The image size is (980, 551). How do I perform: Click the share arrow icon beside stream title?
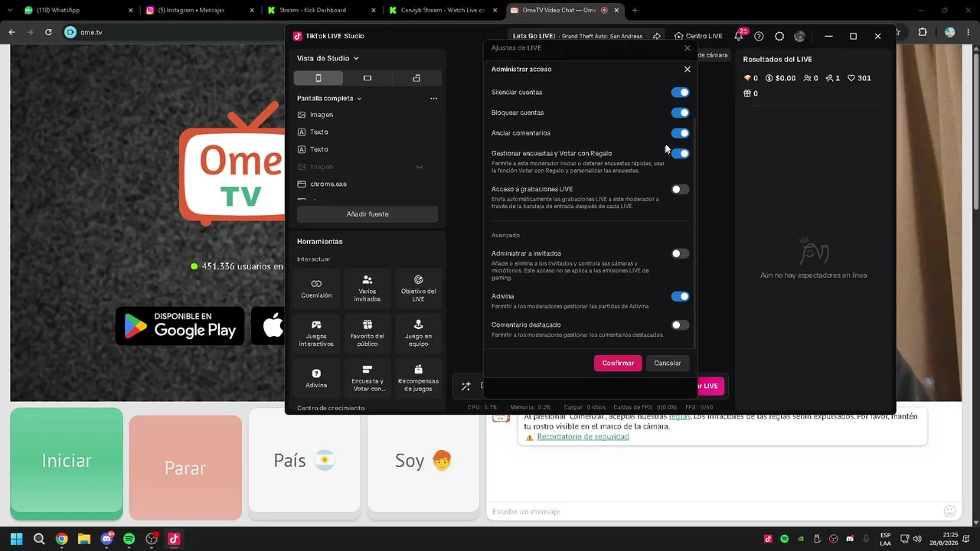pyautogui.click(x=657, y=36)
